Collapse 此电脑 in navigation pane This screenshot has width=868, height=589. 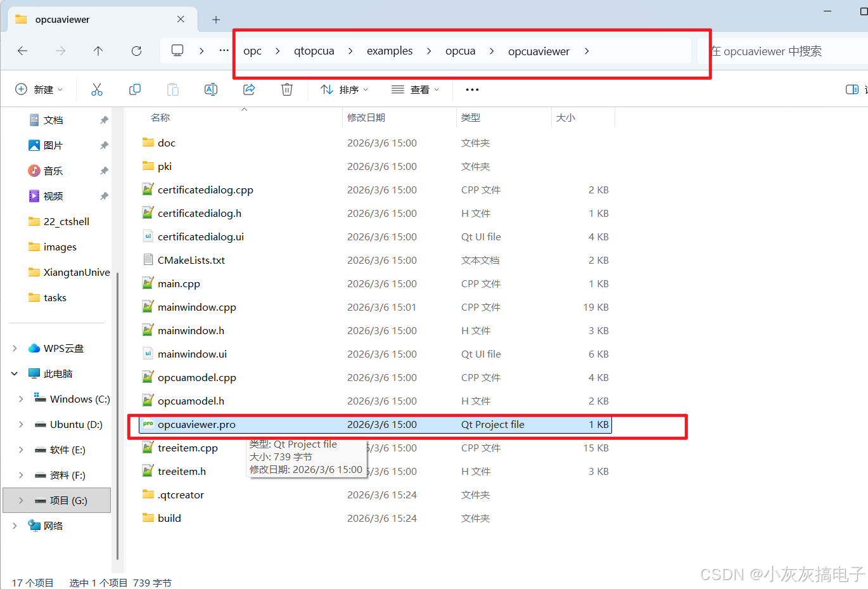click(15, 373)
